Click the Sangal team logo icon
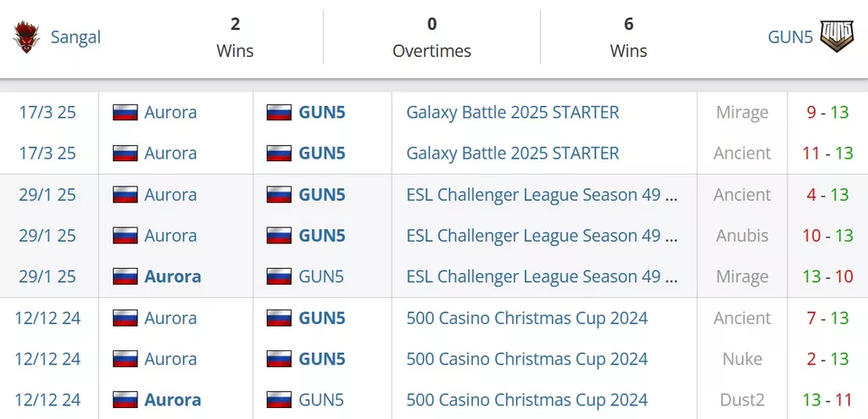 point(26,37)
